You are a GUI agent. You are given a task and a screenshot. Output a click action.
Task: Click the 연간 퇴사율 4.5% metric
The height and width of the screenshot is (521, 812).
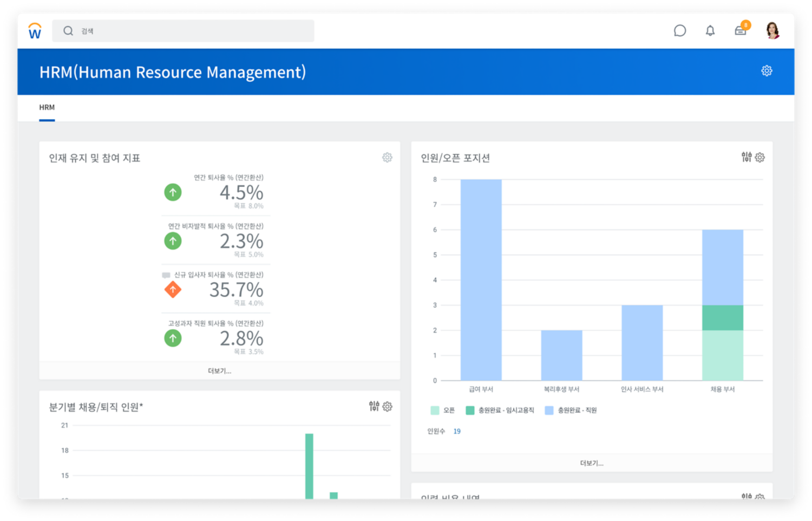241,193
